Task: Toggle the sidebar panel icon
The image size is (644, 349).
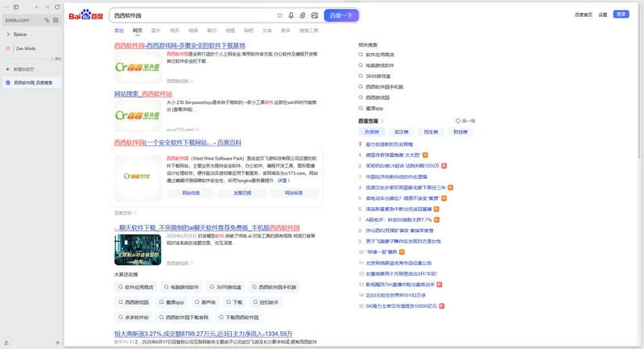Action: [x=16, y=7]
